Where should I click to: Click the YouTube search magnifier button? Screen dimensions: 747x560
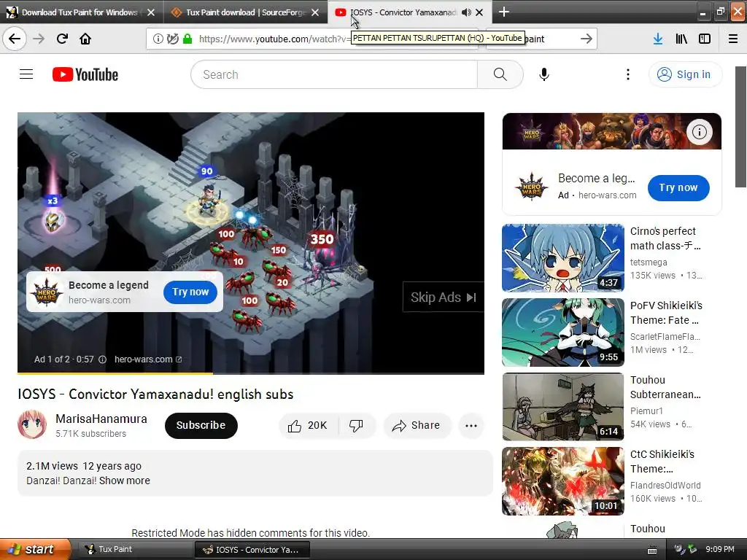pyautogui.click(x=500, y=74)
